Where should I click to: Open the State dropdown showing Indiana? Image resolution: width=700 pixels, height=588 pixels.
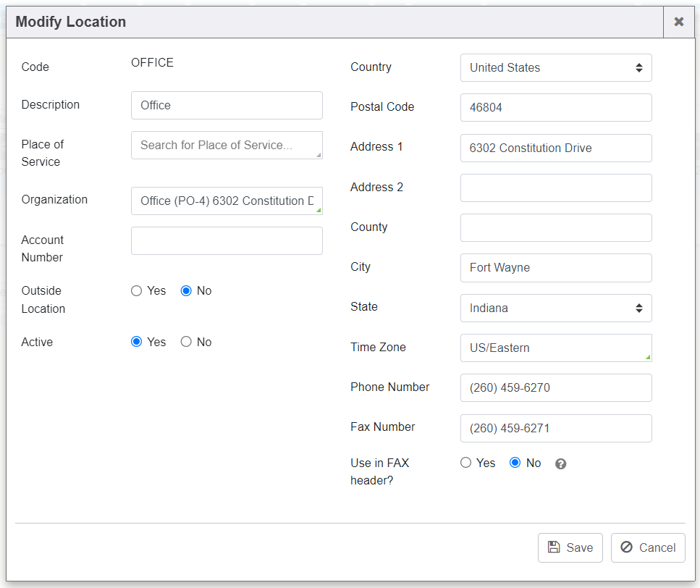pos(555,308)
